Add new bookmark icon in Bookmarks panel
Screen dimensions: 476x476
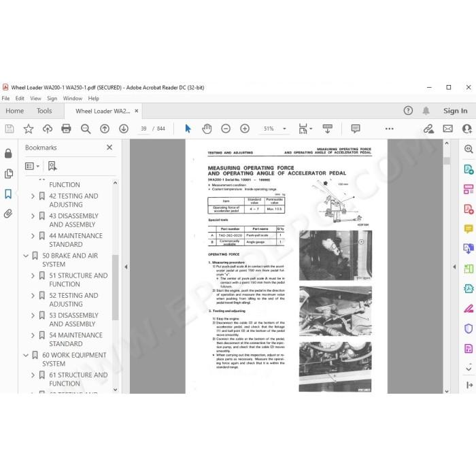(x=52, y=166)
